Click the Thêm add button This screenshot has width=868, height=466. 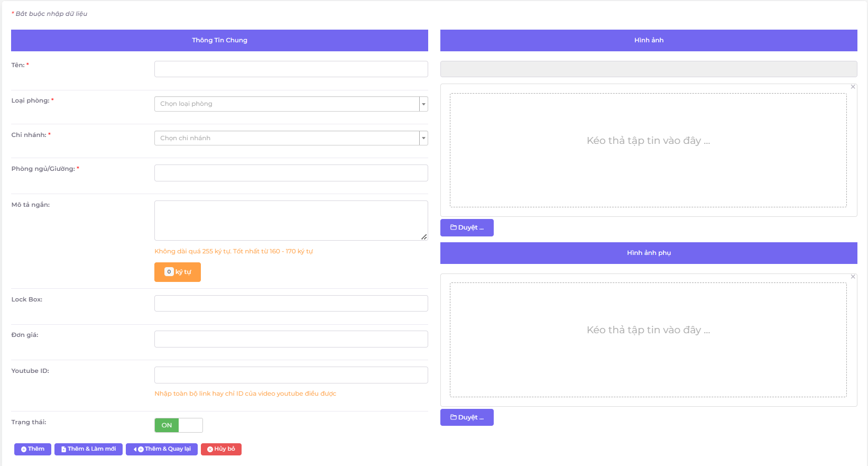(x=33, y=449)
